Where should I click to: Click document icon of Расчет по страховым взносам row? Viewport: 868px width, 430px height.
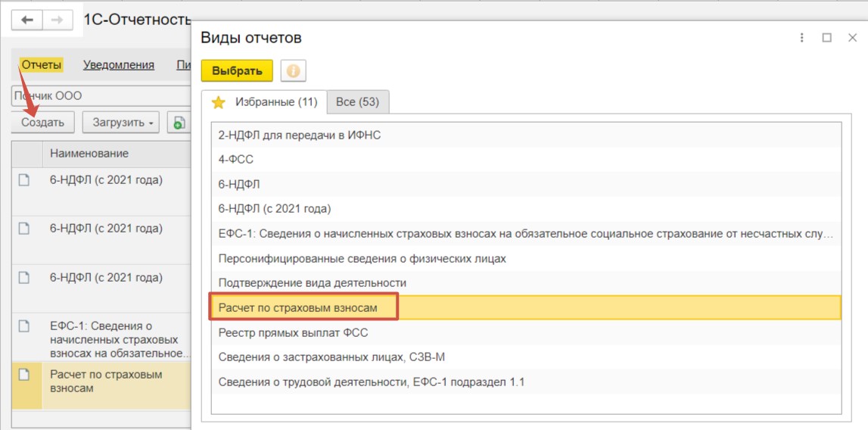point(23,375)
